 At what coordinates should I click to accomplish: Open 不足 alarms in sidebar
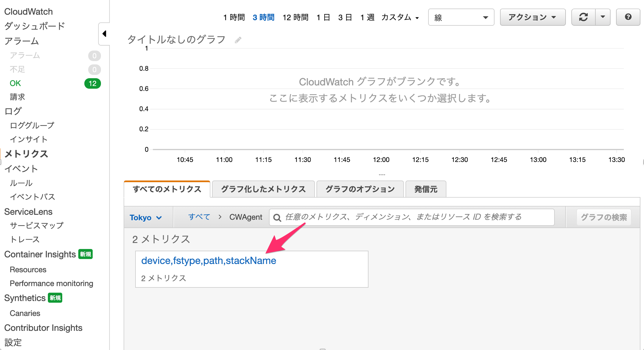coord(17,69)
